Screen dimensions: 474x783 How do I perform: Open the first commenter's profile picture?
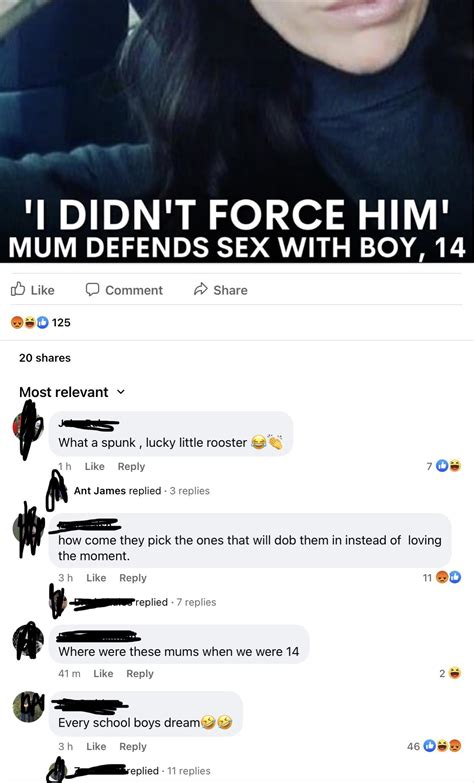pyautogui.click(x=28, y=428)
